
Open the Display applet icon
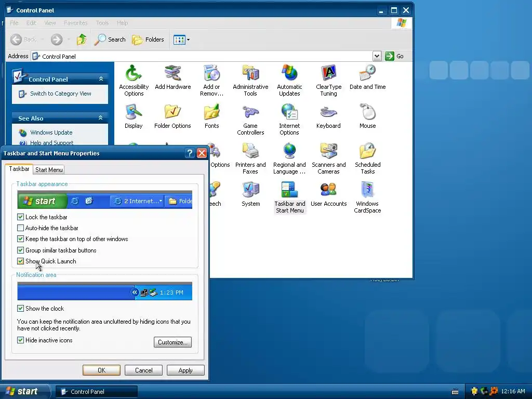134,116
